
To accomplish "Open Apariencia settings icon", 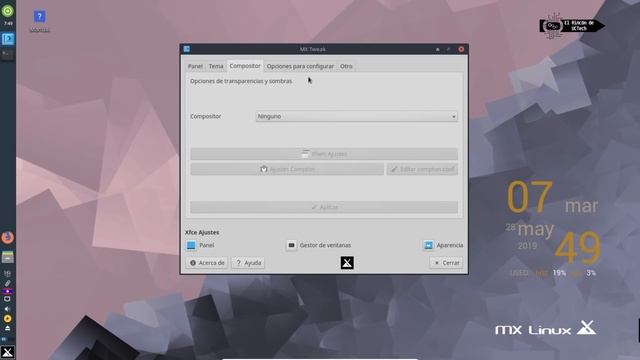I will (428, 245).
